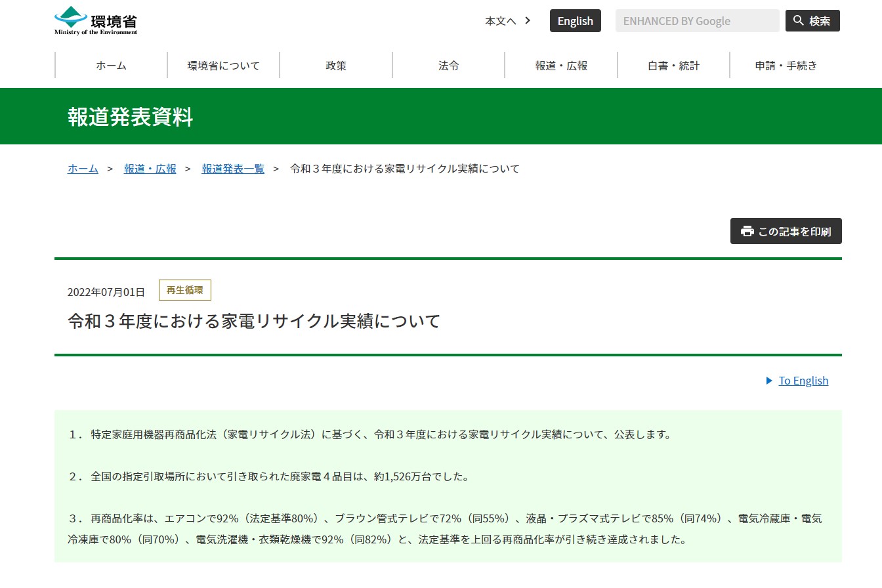Open 白書・統計 menu item

tap(673, 66)
